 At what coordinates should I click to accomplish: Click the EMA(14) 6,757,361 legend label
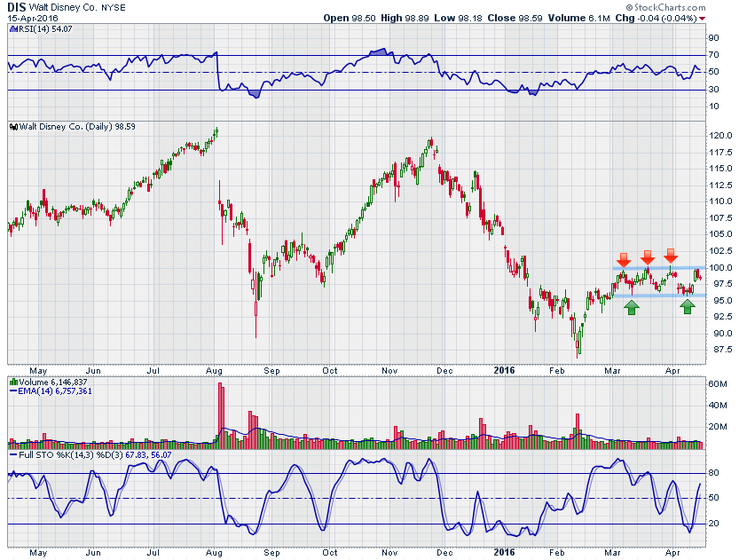click(55, 391)
